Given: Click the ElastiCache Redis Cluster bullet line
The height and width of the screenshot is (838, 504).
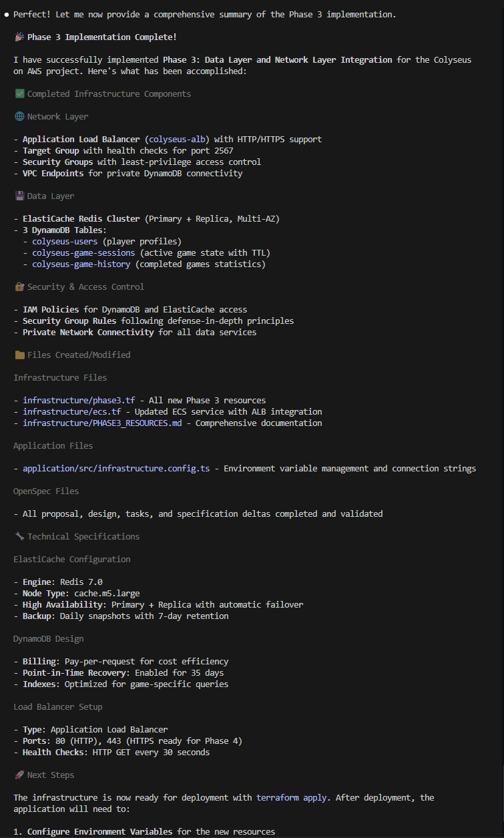Looking at the screenshot, I should coord(147,219).
